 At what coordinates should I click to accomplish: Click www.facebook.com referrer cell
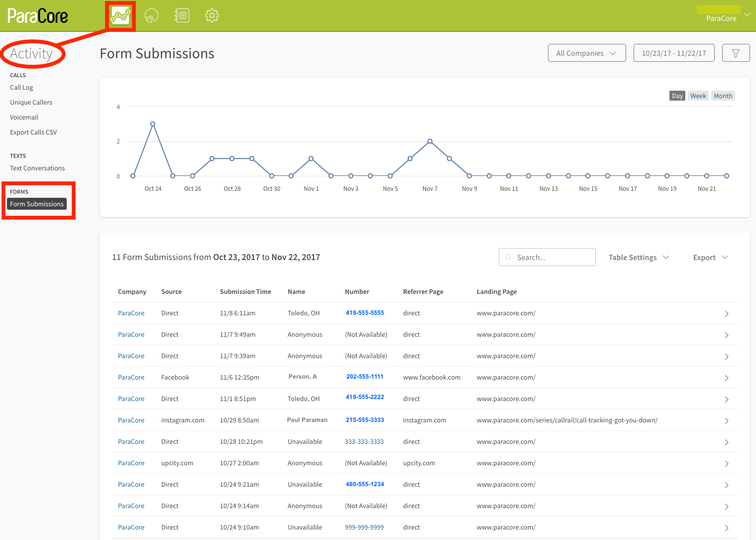point(432,377)
